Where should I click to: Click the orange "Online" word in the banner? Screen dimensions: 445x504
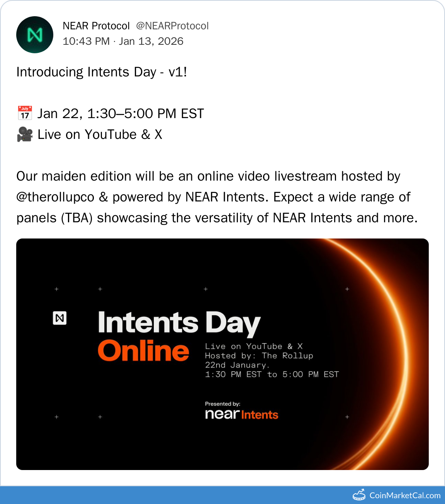pos(143,351)
